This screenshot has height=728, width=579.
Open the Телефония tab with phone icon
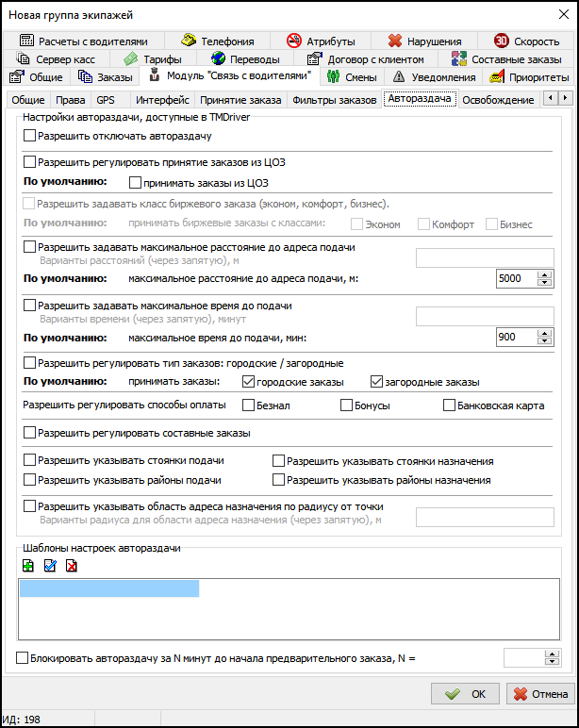(217, 41)
